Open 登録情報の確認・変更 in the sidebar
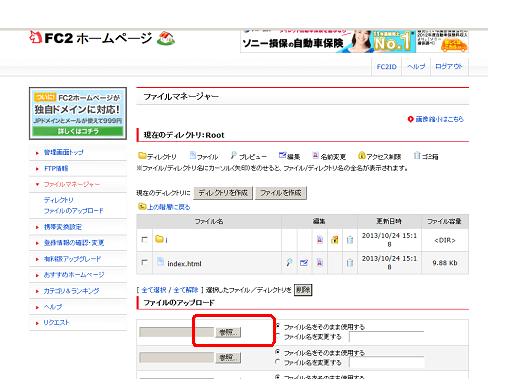The image size is (512, 386). pyautogui.click(x=74, y=243)
